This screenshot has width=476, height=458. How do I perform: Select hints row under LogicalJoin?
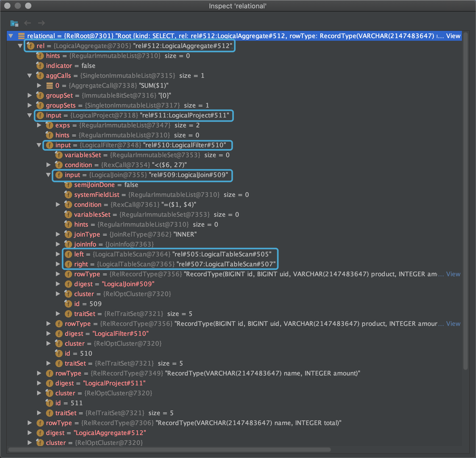coord(234,224)
